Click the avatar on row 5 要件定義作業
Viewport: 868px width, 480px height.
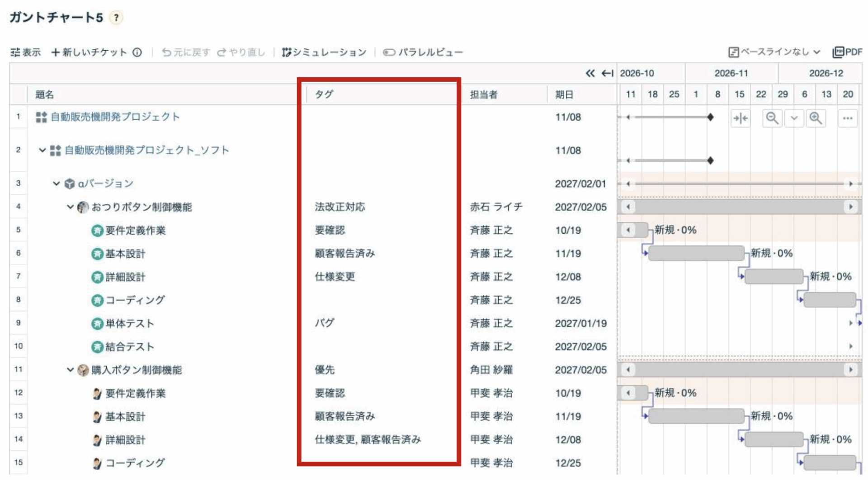pos(97,231)
